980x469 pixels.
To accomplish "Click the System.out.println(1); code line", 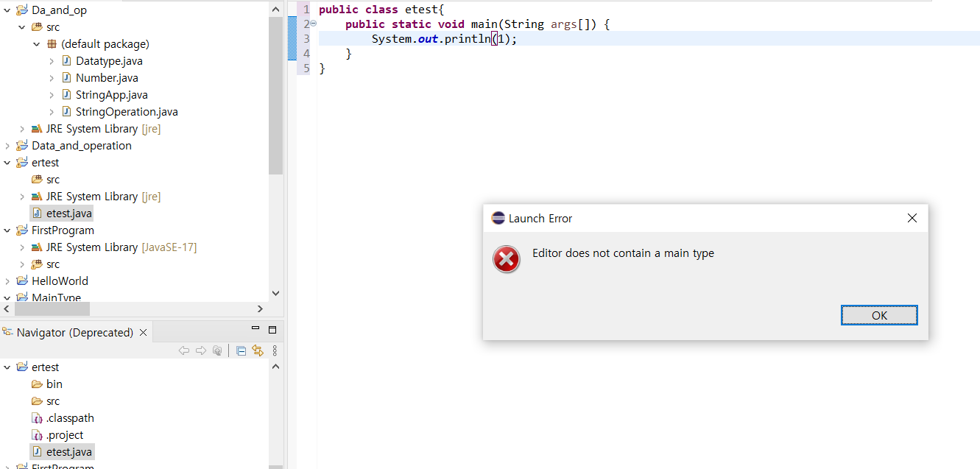I will (x=445, y=38).
